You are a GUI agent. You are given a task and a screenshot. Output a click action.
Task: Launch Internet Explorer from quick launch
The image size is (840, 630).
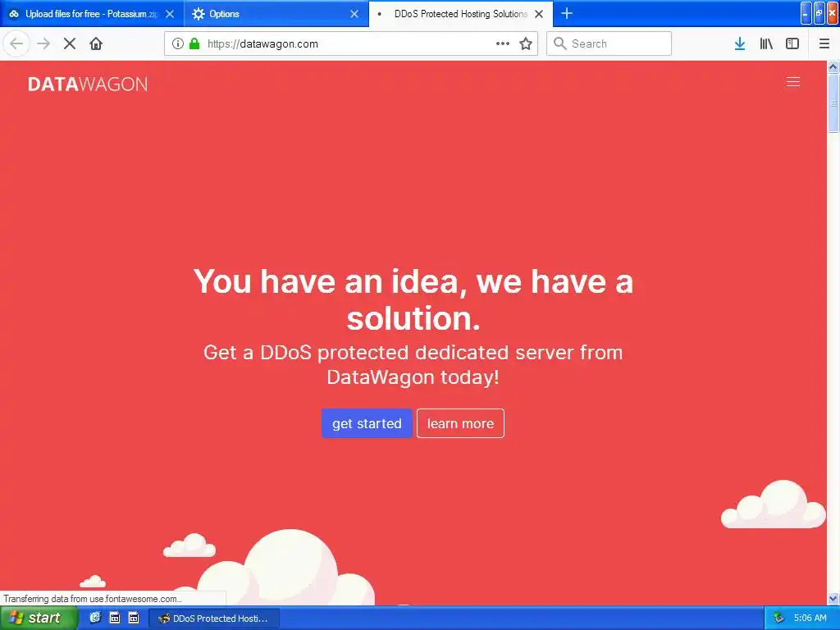click(95, 618)
